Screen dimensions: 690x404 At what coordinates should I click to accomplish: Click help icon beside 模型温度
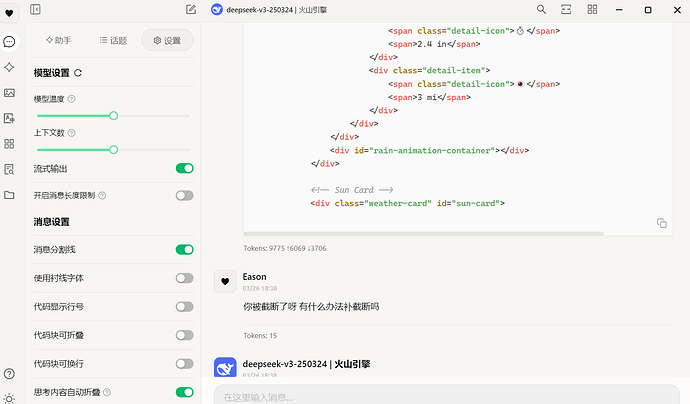click(x=71, y=99)
